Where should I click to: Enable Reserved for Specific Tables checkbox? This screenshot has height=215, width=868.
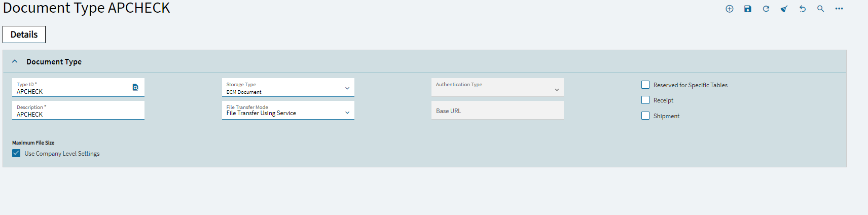pyautogui.click(x=645, y=85)
